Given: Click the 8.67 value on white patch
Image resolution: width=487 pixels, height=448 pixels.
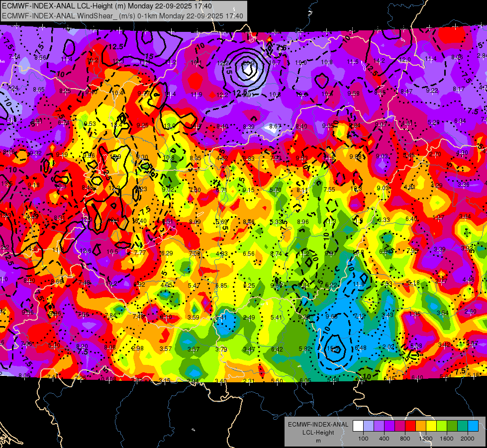Looking at the screenshot, I should pyautogui.click(x=275, y=126).
